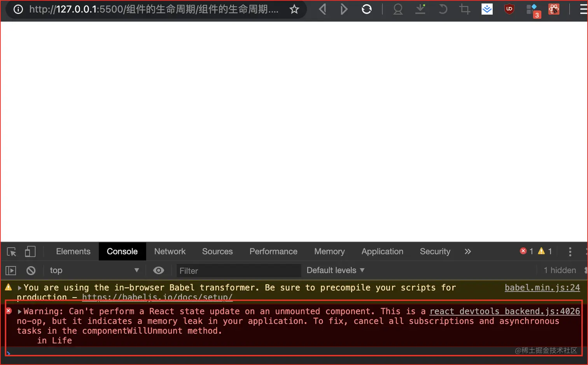
Task: Reload the page
Action: pos(366,9)
